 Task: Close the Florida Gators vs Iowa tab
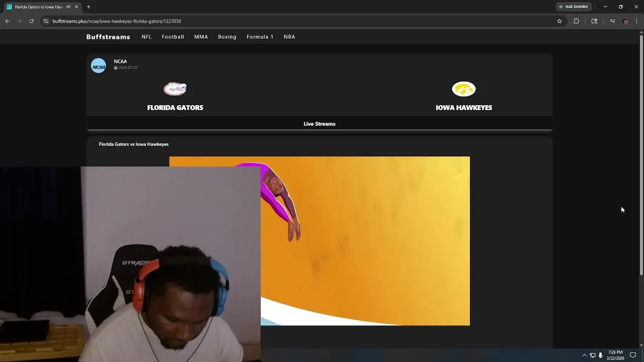tap(76, 7)
